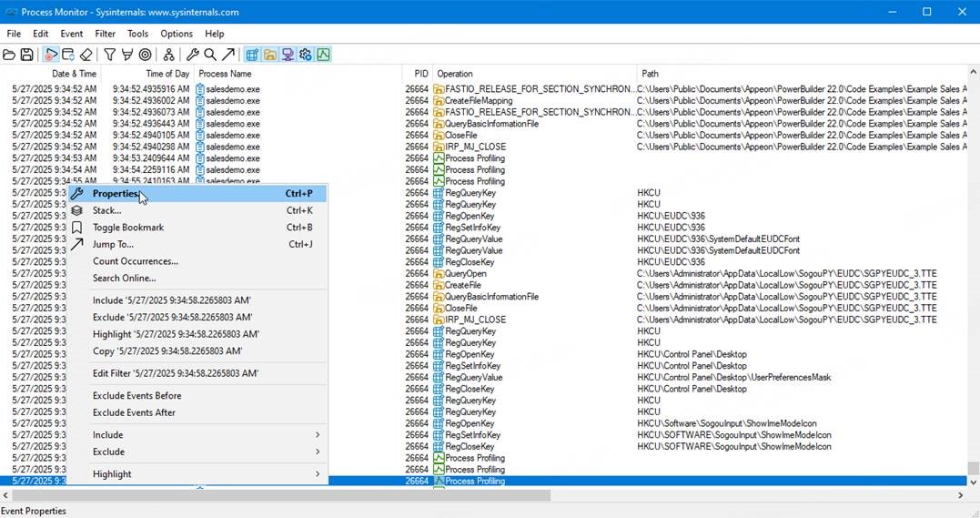Expand the Highlight submenu
The image size is (980, 518).
click(x=197, y=474)
